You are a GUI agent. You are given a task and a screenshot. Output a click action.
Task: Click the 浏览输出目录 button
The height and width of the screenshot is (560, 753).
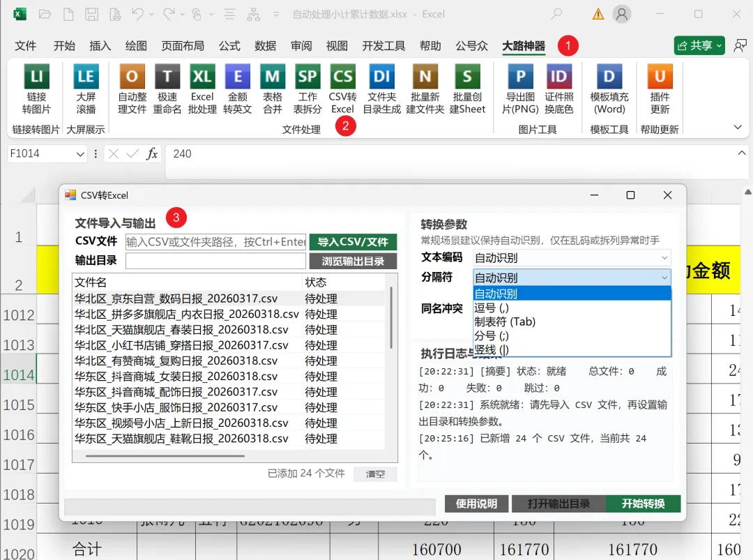[353, 262]
